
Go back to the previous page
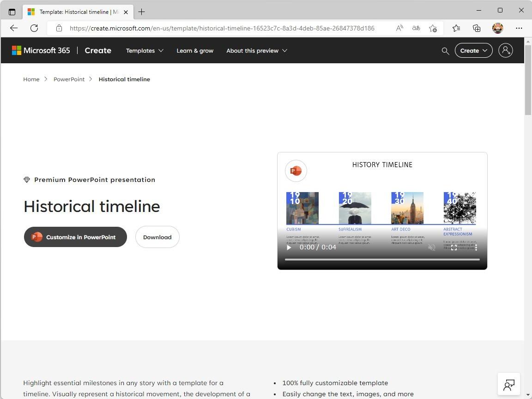pos(14,28)
